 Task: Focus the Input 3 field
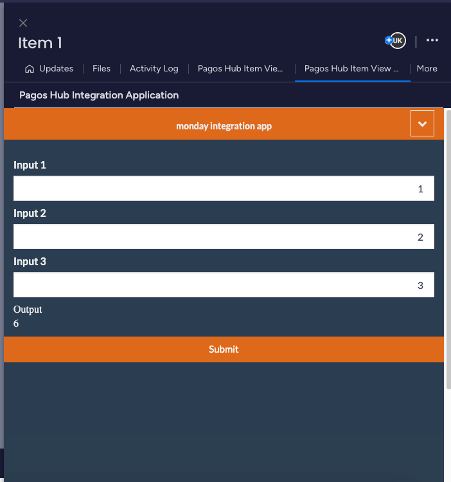[224, 284]
